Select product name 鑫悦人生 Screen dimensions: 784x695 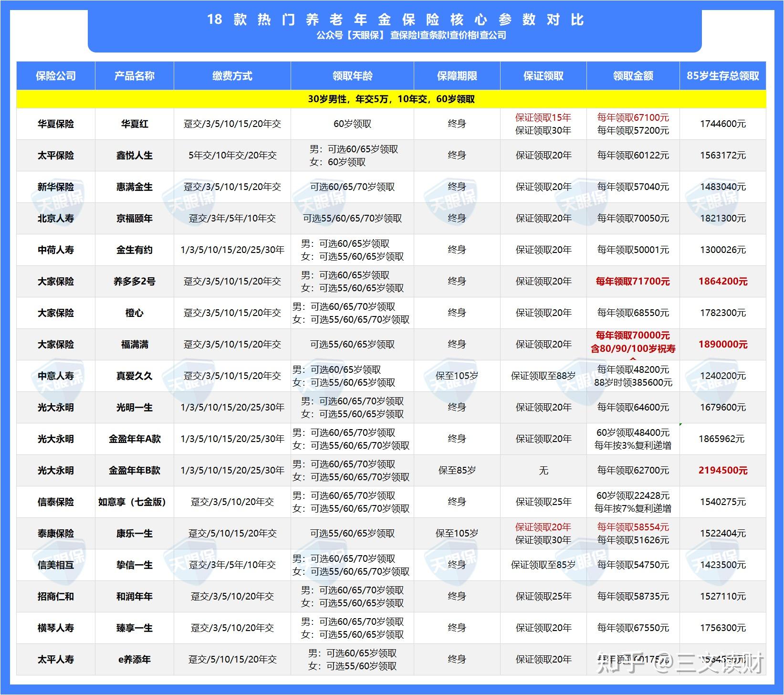click(x=135, y=156)
